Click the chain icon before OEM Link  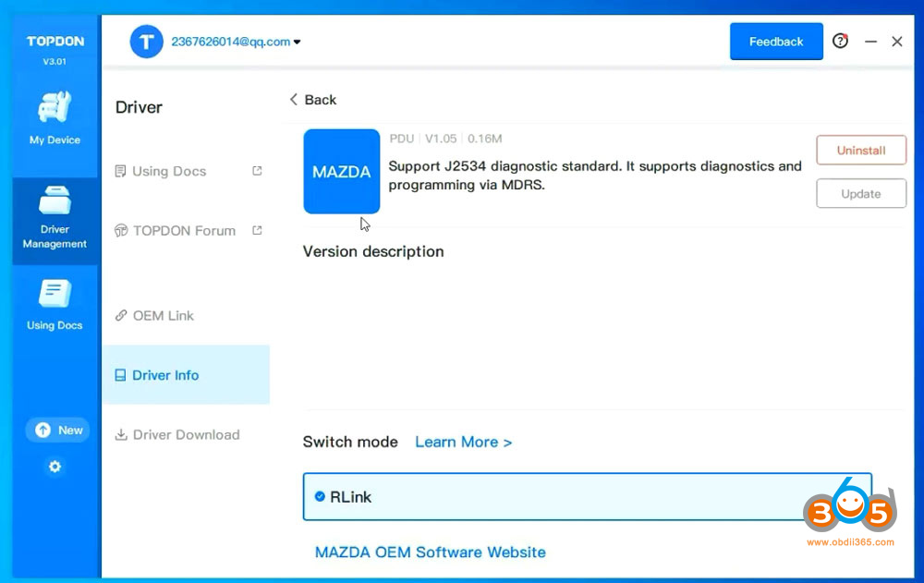click(x=121, y=315)
